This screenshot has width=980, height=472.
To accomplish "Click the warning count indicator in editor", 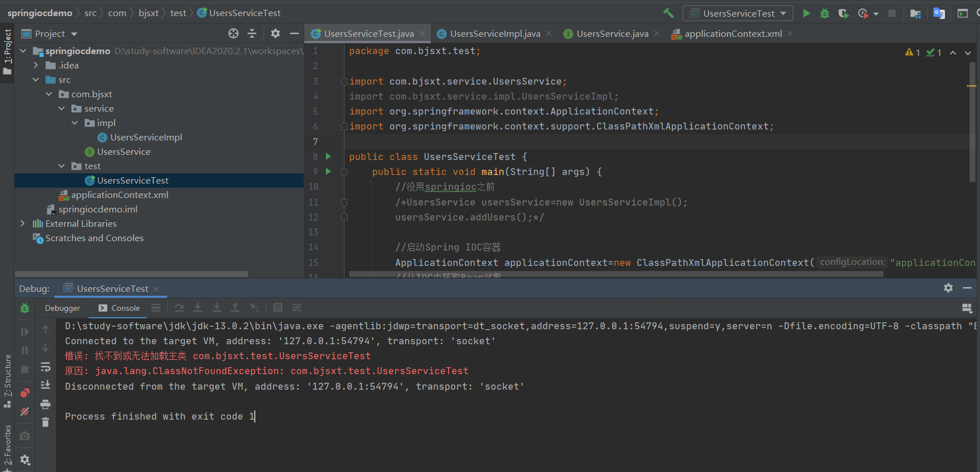I will pyautogui.click(x=913, y=52).
